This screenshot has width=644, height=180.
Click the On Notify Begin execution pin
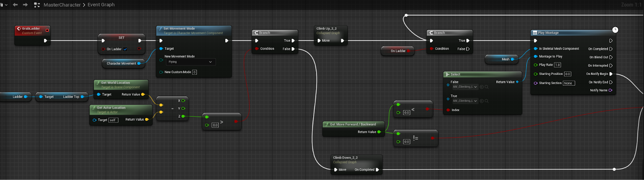[x=611, y=74]
